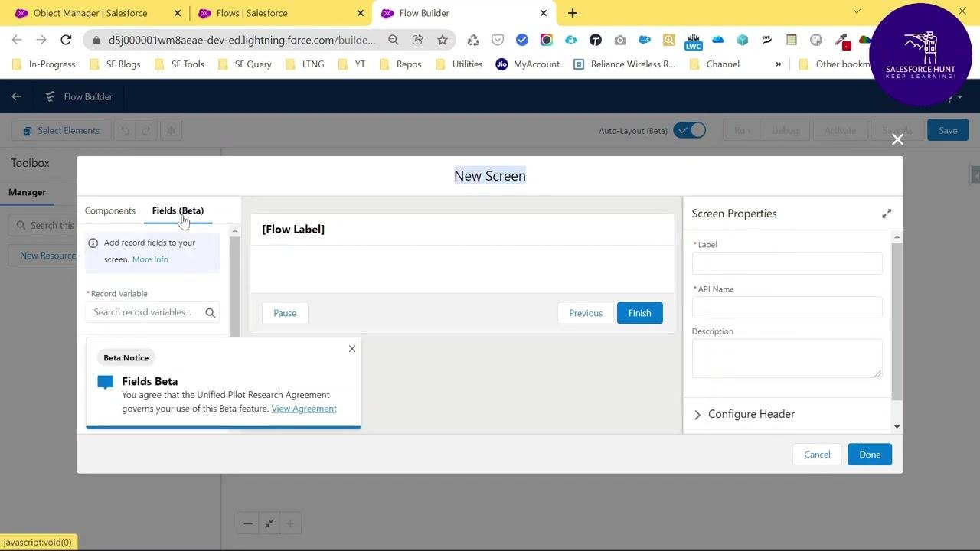This screenshot has height=551, width=980.
Task: Switch to the Components tab
Action: 110,210
